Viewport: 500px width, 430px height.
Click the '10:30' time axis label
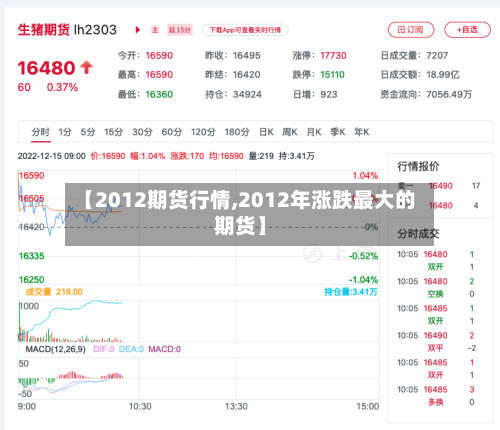[x=140, y=407]
